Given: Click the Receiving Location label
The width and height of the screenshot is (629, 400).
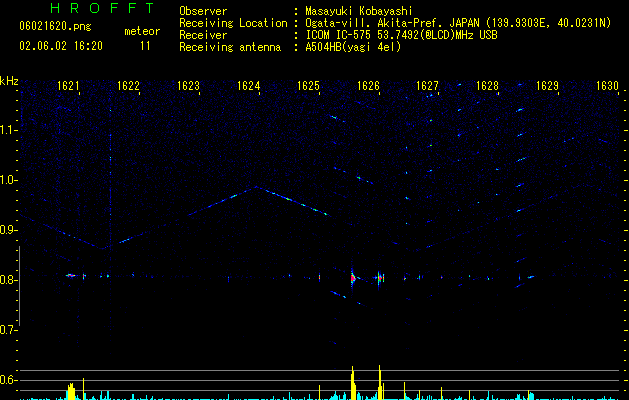Looking at the screenshot, I should point(233,23).
